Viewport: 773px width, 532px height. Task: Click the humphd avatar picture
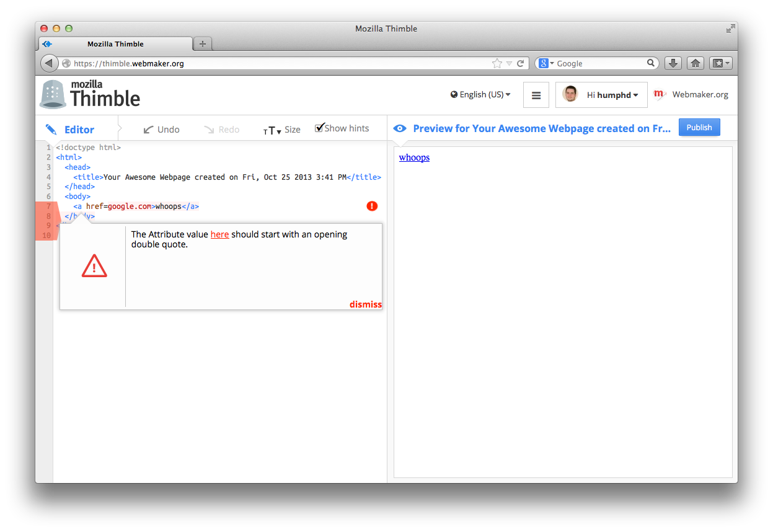(570, 94)
